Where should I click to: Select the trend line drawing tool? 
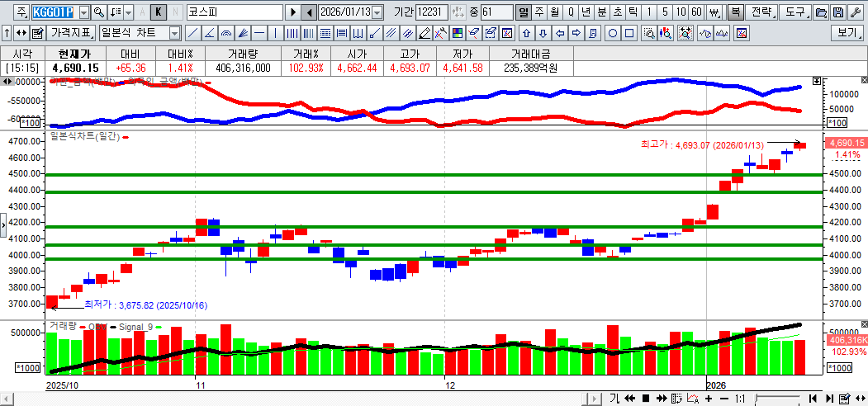(x=192, y=33)
